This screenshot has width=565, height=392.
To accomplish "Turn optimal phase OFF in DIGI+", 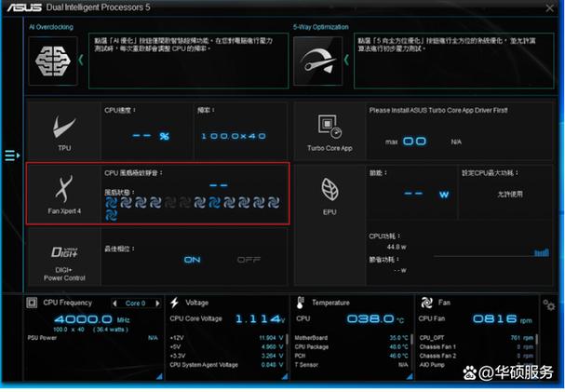I will pos(249,260).
